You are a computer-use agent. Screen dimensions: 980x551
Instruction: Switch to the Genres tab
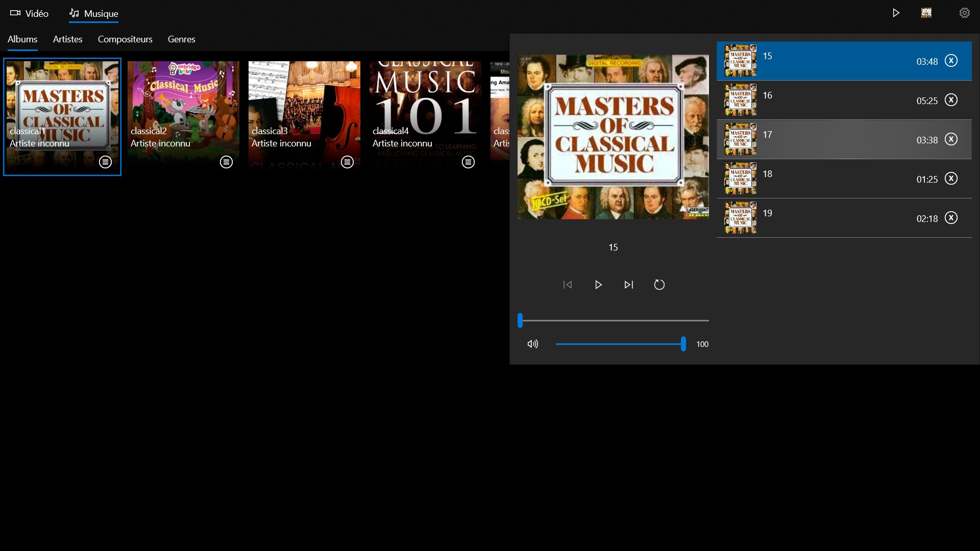click(x=181, y=39)
